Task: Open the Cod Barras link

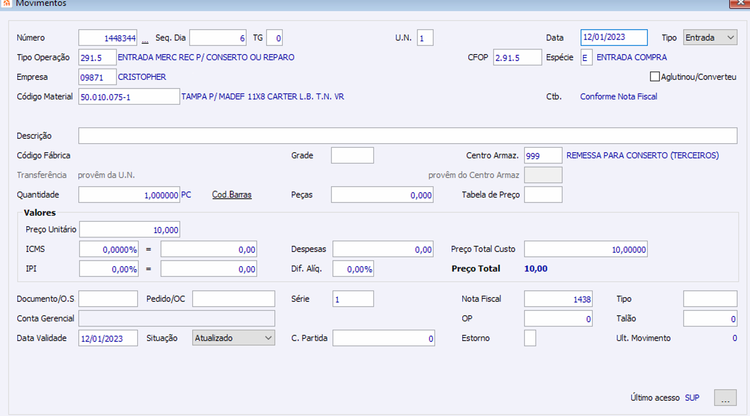Action: coord(232,195)
